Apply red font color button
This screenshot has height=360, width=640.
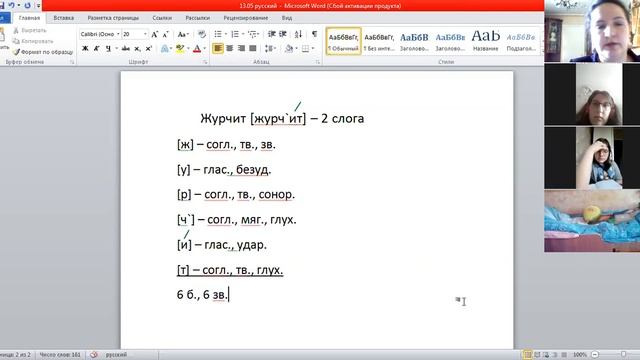tap(197, 49)
